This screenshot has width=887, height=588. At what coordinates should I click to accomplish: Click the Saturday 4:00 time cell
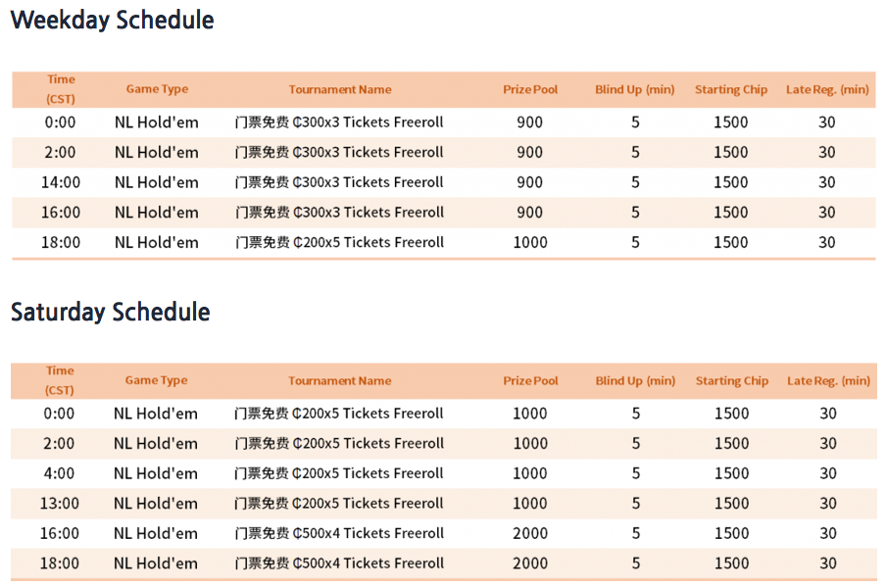point(59,473)
